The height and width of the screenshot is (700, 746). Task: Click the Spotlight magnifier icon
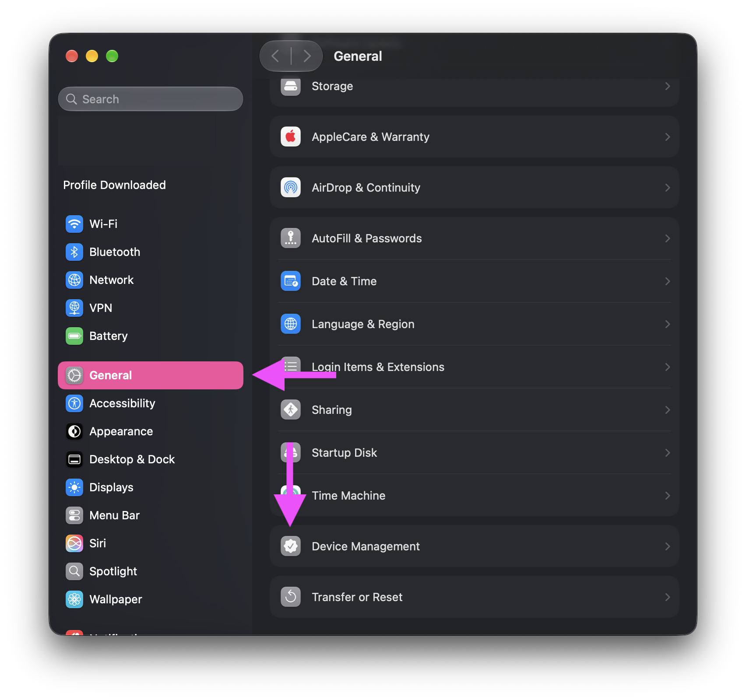click(74, 571)
